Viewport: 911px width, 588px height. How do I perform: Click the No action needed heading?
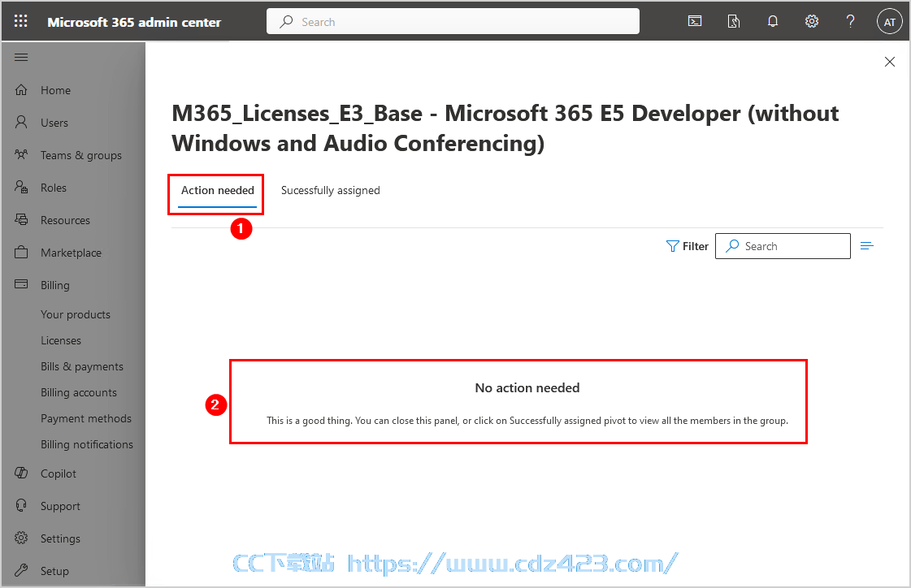[x=527, y=387]
